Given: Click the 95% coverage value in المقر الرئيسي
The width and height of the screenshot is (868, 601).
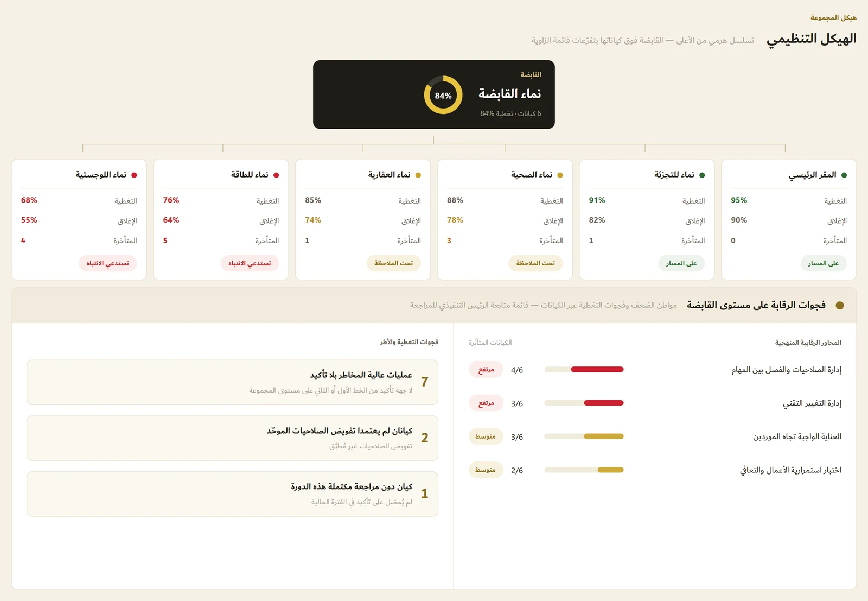Looking at the screenshot, I should tap(739, 200).
